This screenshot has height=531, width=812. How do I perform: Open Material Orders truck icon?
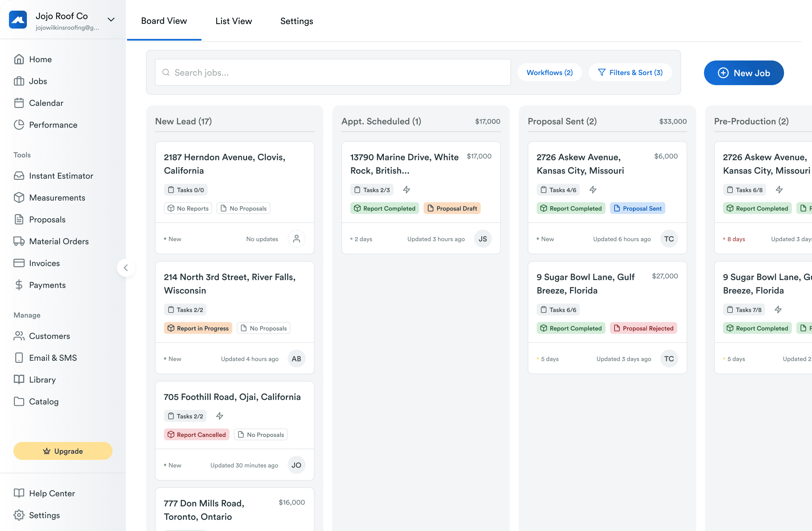point(19,241)
